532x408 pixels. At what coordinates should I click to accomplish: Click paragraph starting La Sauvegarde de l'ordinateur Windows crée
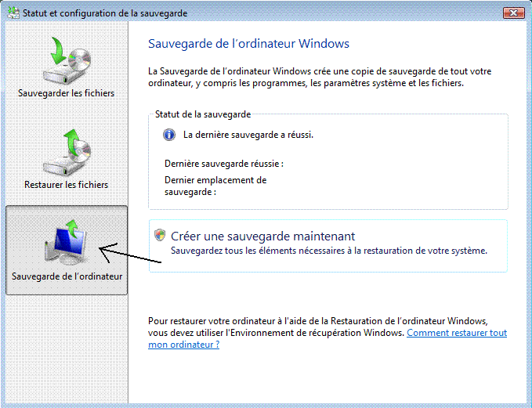320,77
